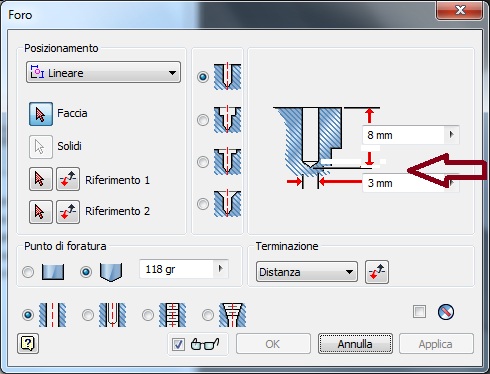The image size is (490, 374).
Task: Click the countersink hole type image
Action: click(227, 204)
